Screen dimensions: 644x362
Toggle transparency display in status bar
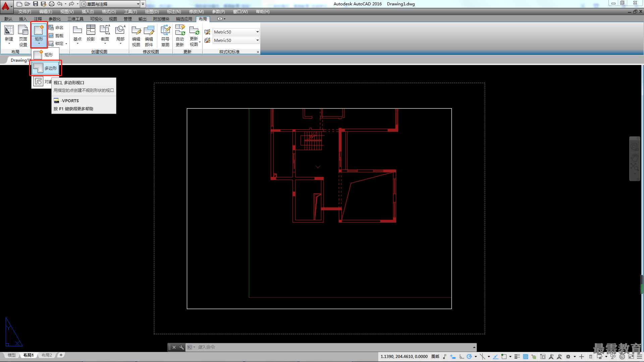526,357
